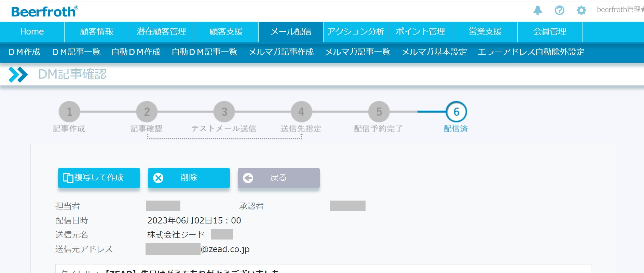Image resolution: width=644 pixels, height=273 pixels.
Task: Open the help question mark icon
Action: [559, 10]
